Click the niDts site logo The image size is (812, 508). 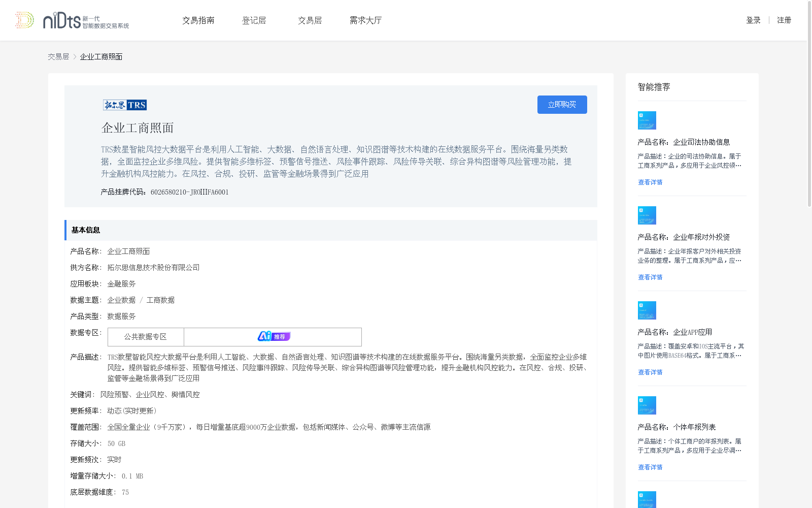pyautogui.click(x=86, y=20)
